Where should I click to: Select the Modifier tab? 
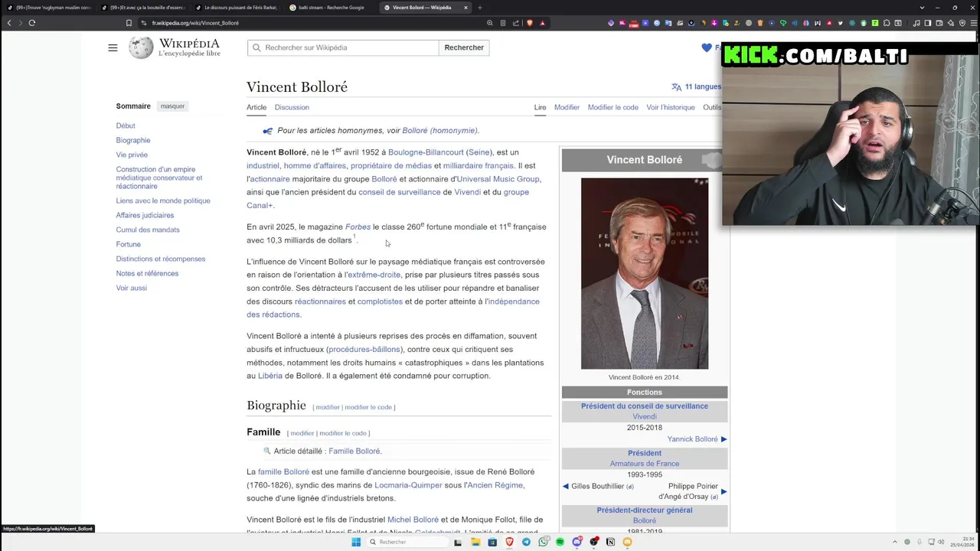coord(567,107)
